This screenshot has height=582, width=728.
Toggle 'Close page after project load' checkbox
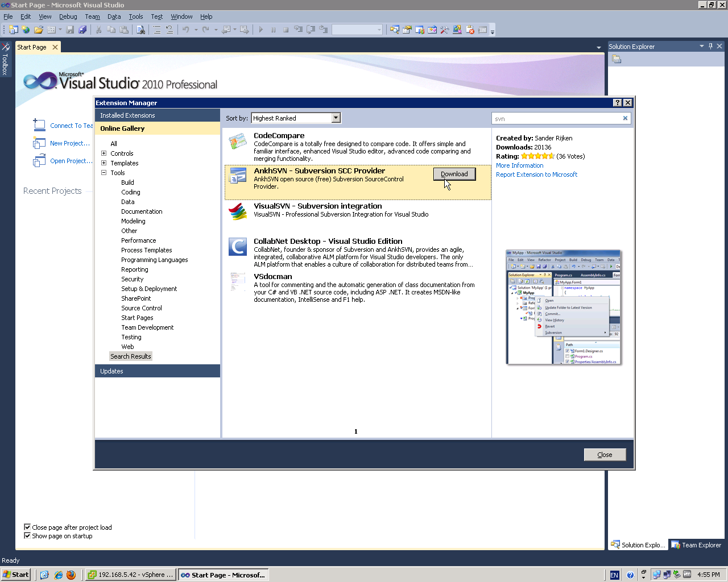[27, 527]
